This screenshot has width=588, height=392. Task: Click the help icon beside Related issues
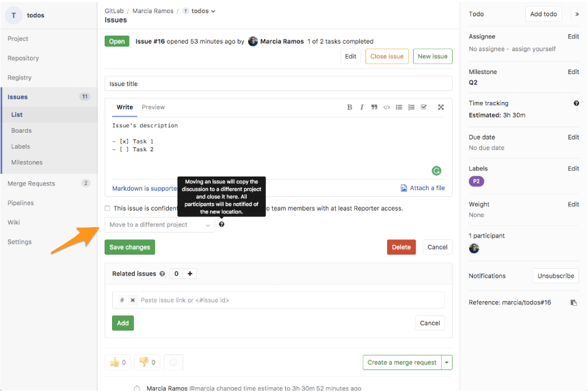click(x=162, y=274)
